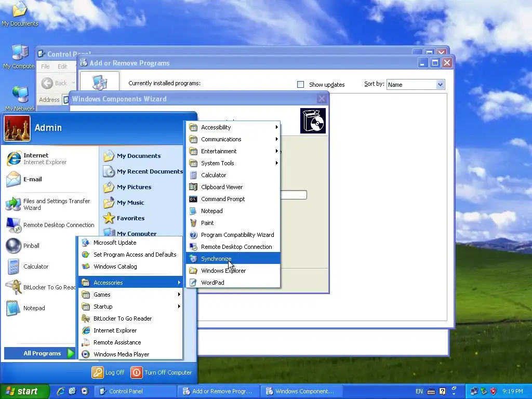Expand the Entertainment submenu
The image size is (532, 399).
click(233, 151)
